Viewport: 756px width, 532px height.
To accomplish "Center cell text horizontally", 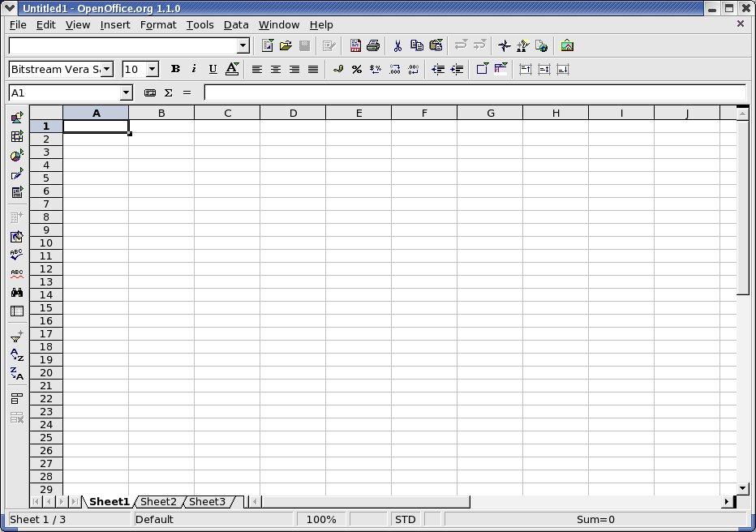I will [x=276, y=69].
